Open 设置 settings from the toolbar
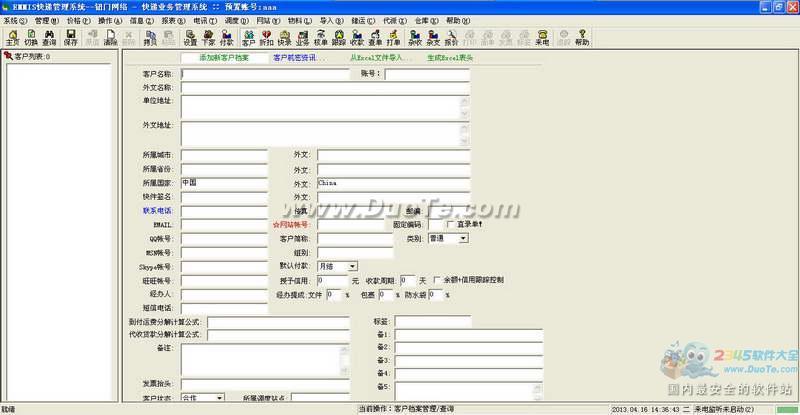The width and height of the screenshot is (800, 415). coord(190,38)
